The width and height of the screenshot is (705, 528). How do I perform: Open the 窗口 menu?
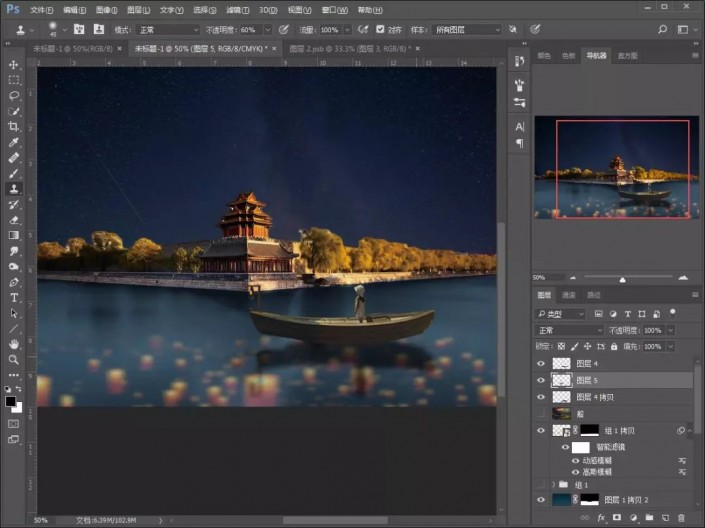pyautogui.click(x=335, y=10)
